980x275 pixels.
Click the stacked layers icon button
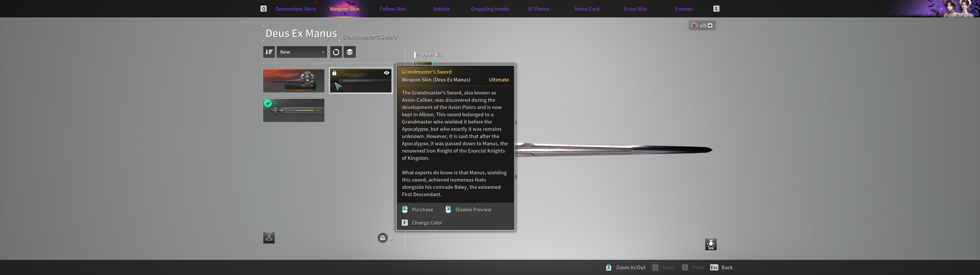pos(350,52)
